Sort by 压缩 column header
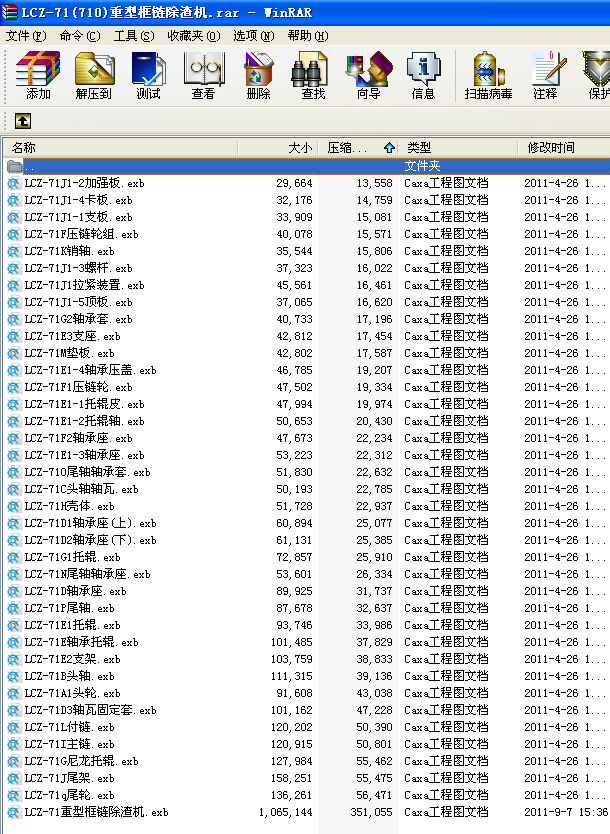The image size is (610, 834). click(x=358, y=147)
